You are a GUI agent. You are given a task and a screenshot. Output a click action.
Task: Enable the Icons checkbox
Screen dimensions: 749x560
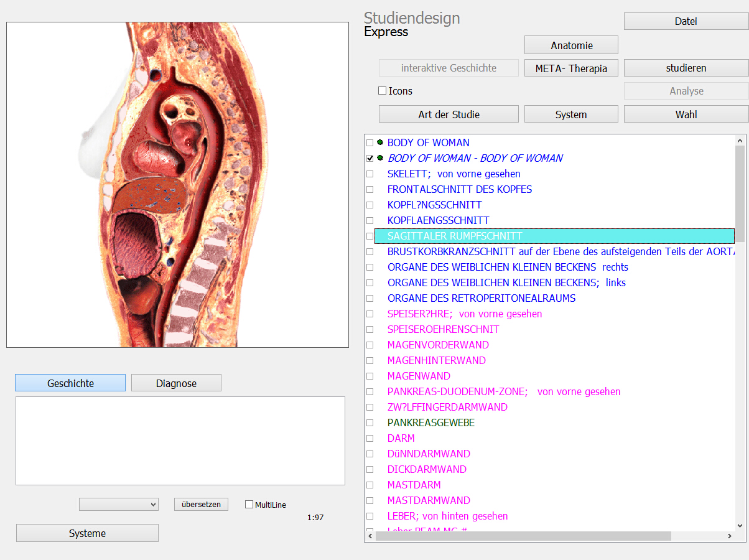click(x=383, y=91)
